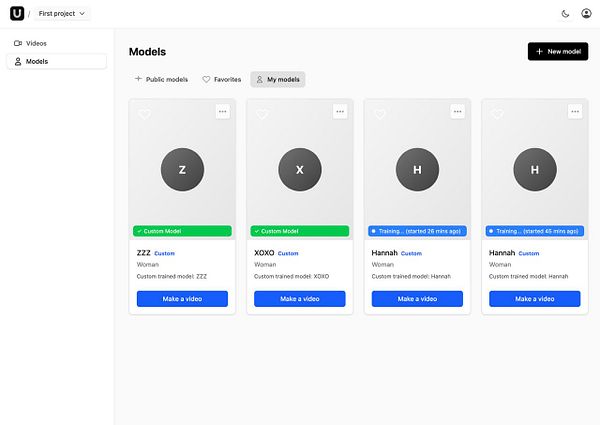Click Custom tag next to ZZZ
This screenshot has width=600, height=425.
pyautogui.click(x=165, y=253)
